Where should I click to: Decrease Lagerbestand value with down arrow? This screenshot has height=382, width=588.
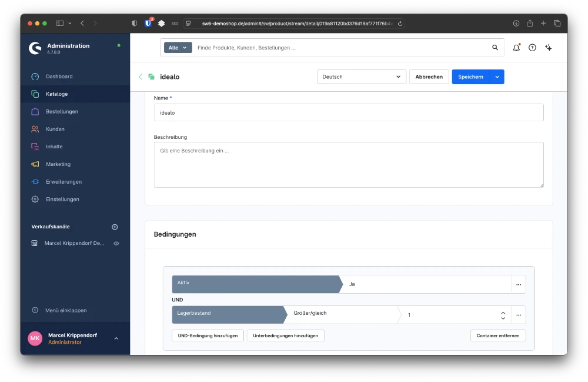tap(503, 318)
